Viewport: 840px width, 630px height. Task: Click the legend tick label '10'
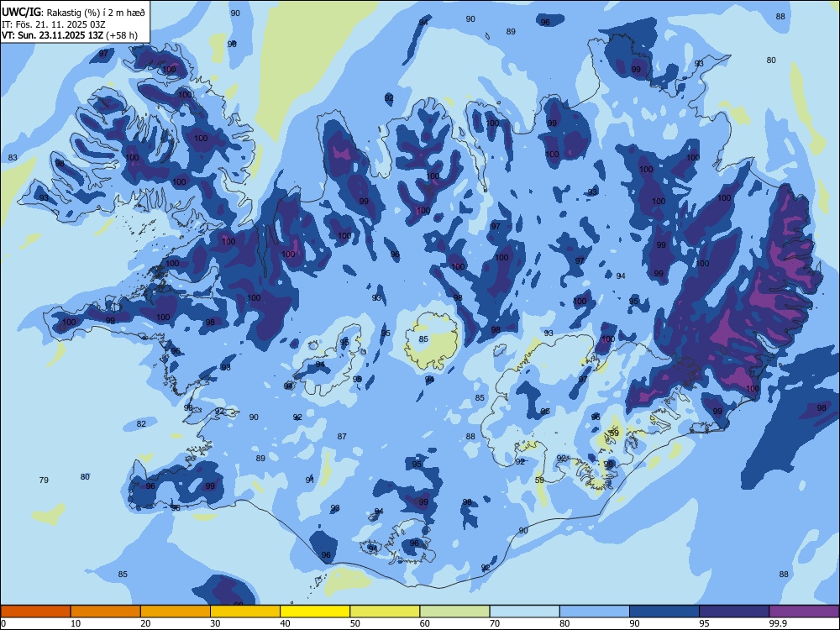pos(76,623)
